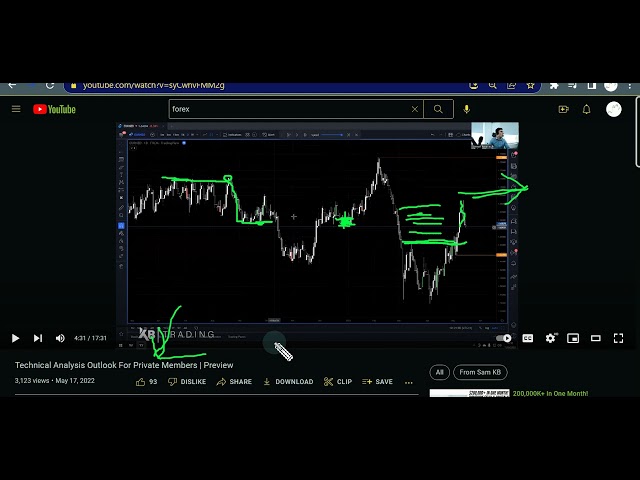Toggle the autoplay switch

[504, 338]
